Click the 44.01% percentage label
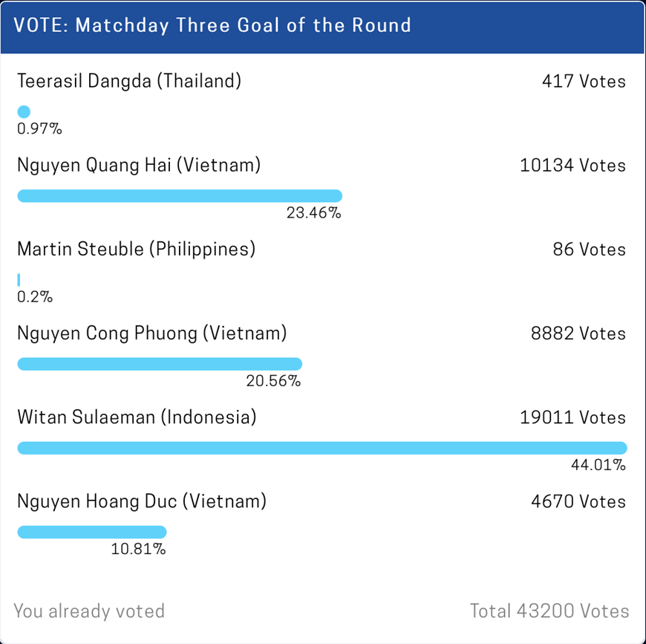Image resolution: width=646 pixels, height=644 pixels. pyautogui.click(x=598, y=466)
